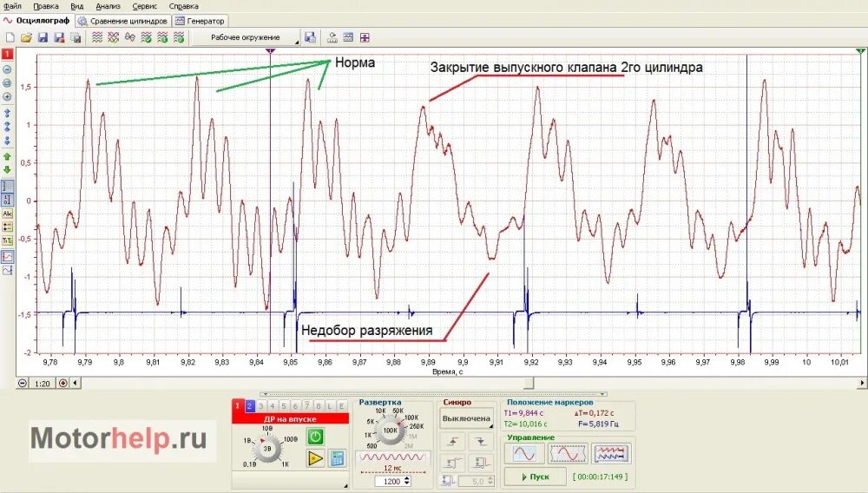868x493 pixels.
Task: Click the save screenshot icon in the toolbar
Action: tap(76, 37)
